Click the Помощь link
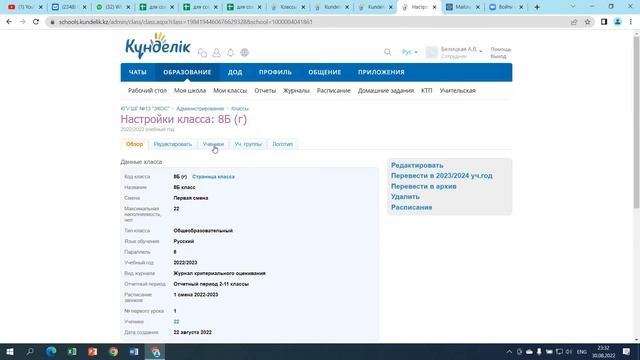Screen dimensions: 640x360 click(500, 49)
